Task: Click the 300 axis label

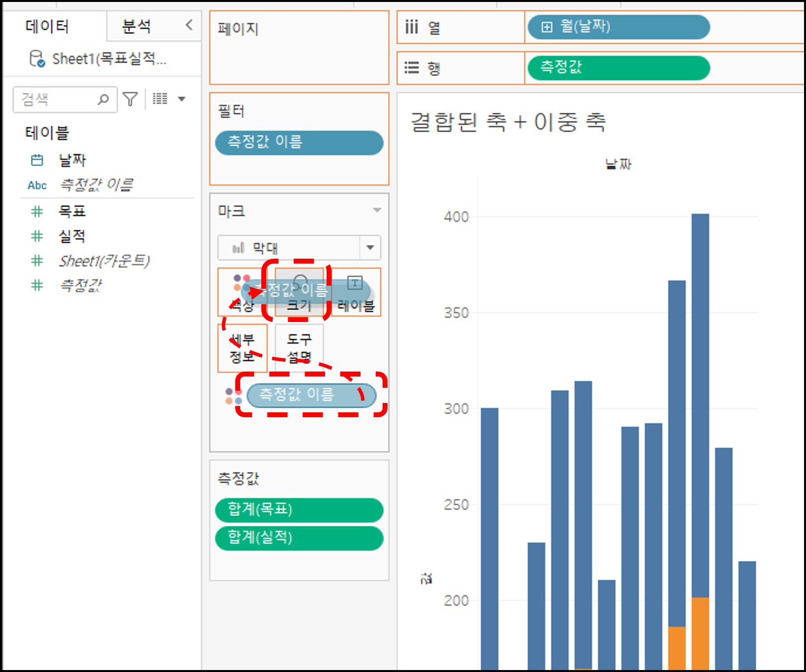Action: click(x=456, y=409)
